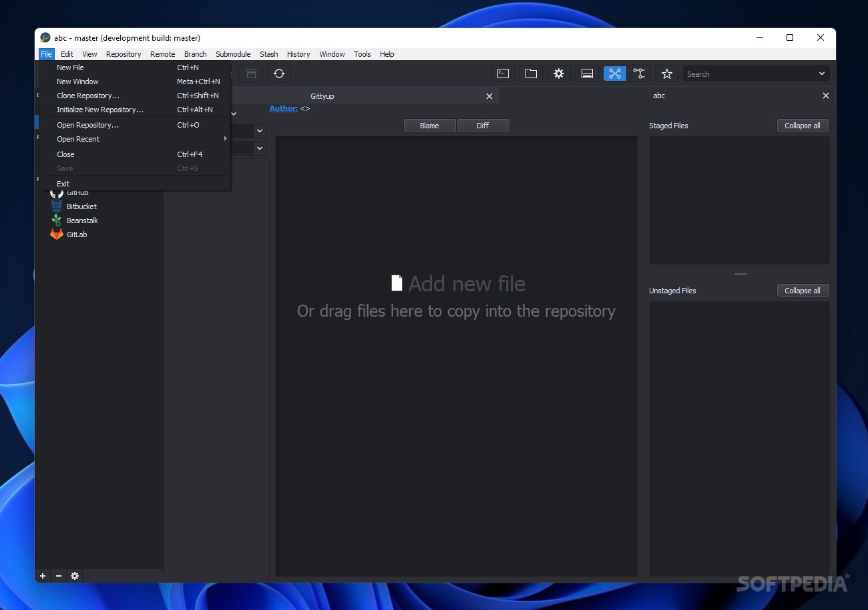
Task: Open the upper combo box arrow beside the File menu
Action: pyautogui.click(x=260, y=131)
